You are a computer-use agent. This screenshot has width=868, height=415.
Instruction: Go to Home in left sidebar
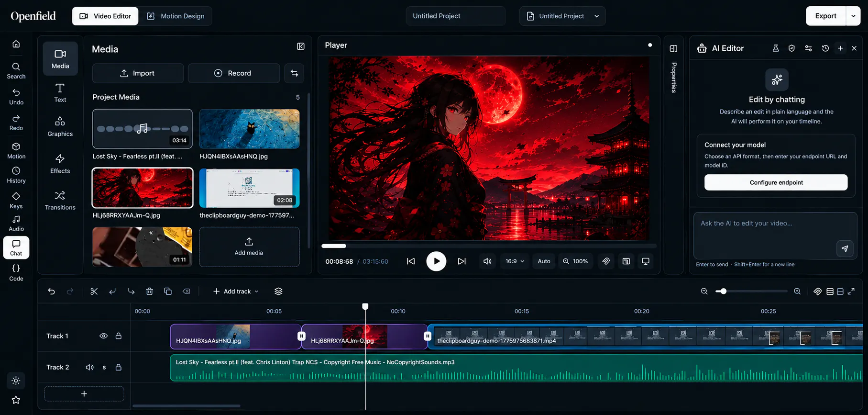(x=16, y=44)
